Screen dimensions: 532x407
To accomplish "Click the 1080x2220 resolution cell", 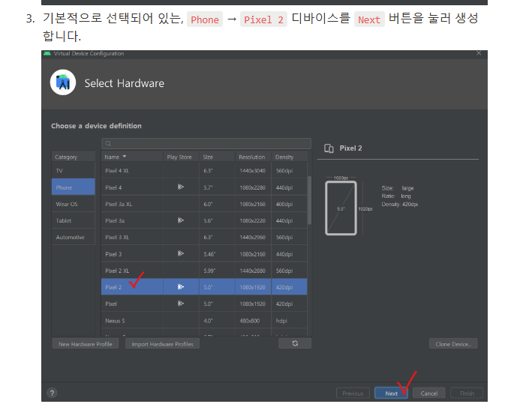I will (x=252, y=220).
